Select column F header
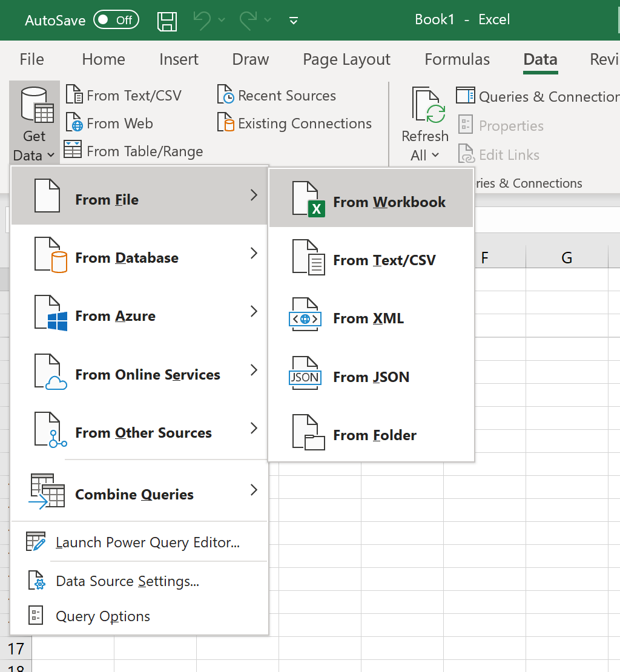This screenshot has width=620, height=672. click(500, 257)
